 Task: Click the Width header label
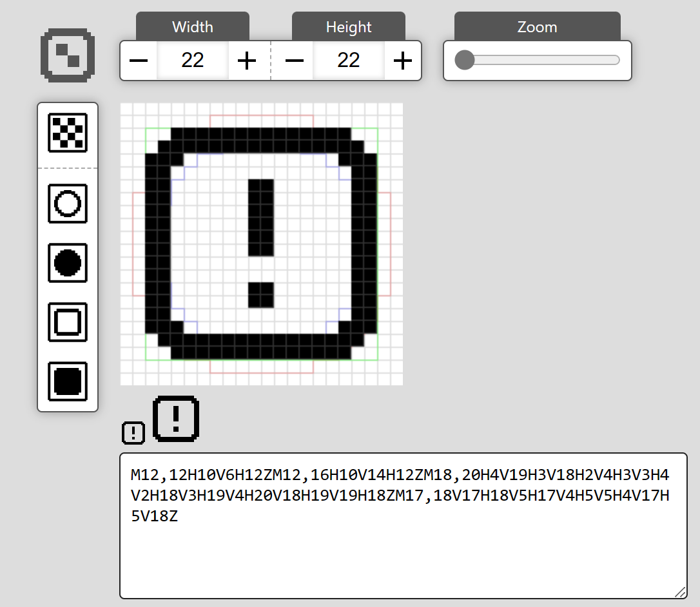192,26
